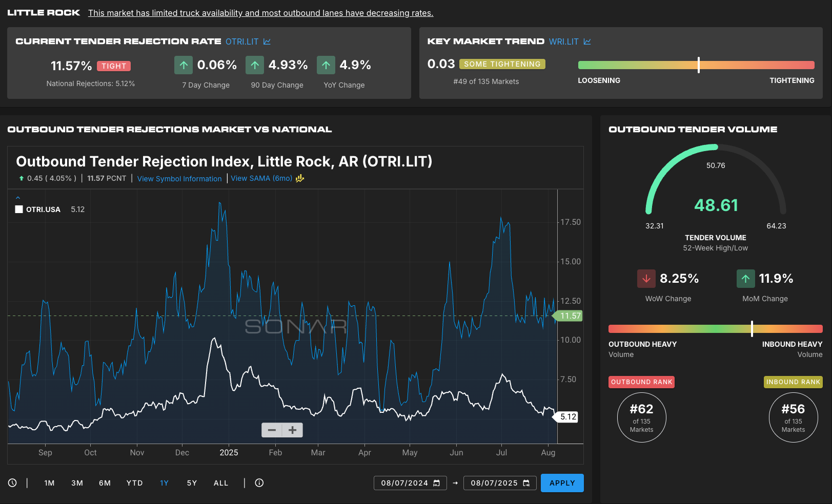Click the MoM Change up-arrow icon

click(x=746, y=279)
